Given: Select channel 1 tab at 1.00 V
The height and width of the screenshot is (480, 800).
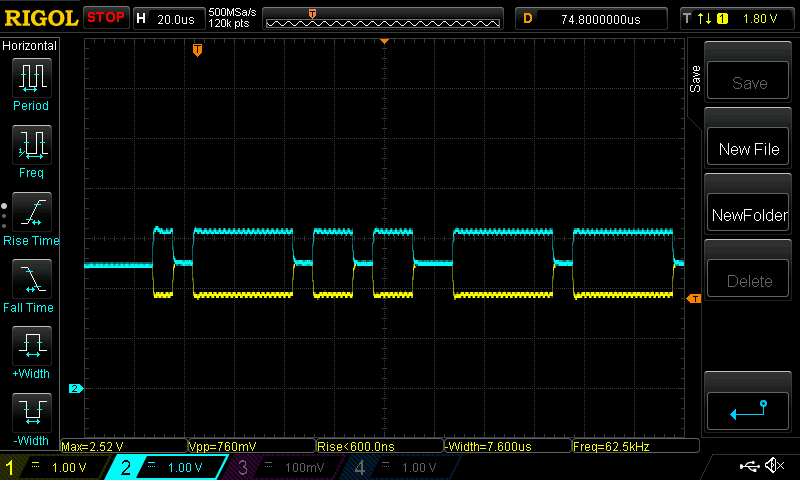Looking at the screenshot, I should click(54, 467).
